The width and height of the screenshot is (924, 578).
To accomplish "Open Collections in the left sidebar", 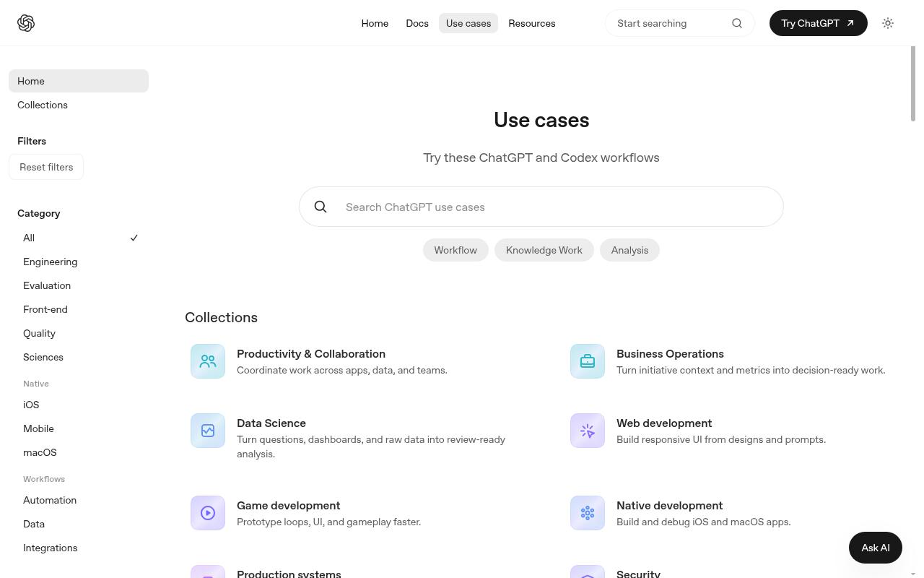I will click(79, 105).
